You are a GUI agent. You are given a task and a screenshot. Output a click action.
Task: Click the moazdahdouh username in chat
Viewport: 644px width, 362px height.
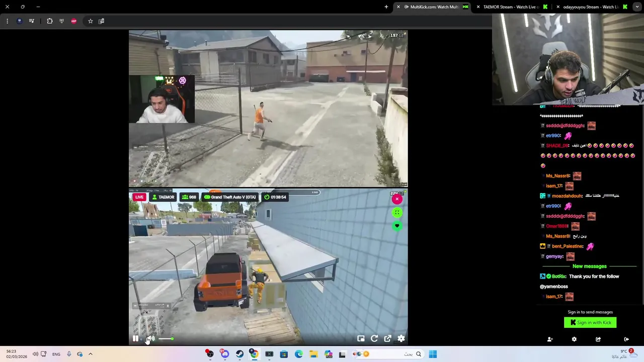click(x=567, y=196)
